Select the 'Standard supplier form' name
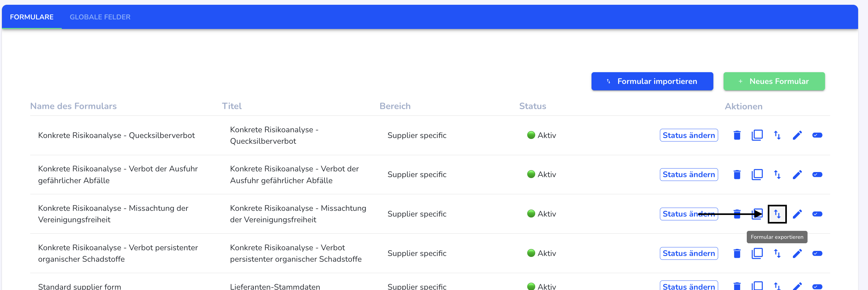Viewport: 868px width, 290px height. point(80,287)
